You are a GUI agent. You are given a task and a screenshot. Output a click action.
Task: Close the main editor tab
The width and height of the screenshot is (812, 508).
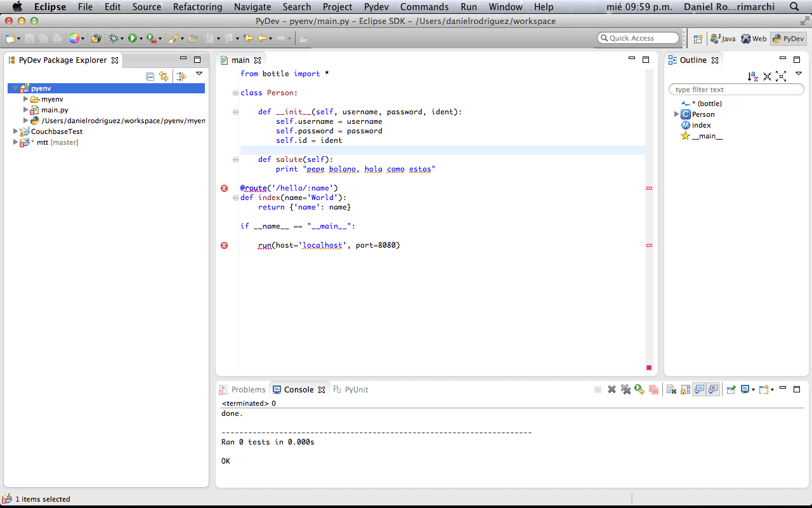pyautogui.click(x=258, y=60)
